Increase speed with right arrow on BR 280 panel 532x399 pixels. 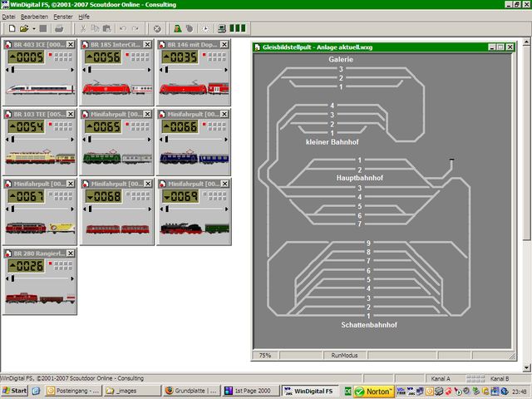pos(72,278)
